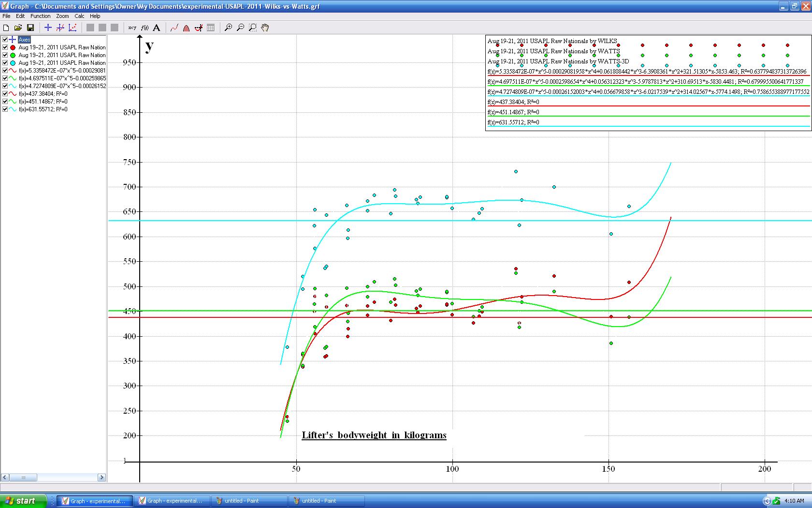
Task: Open the Calc menu
Action: 80,16
